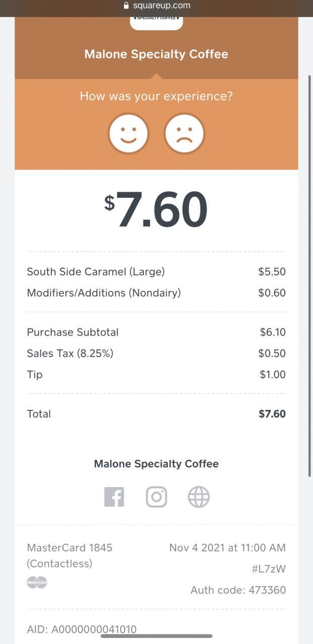Viewport: 313px width, 644px height.
Task: Tap the padlock icon in address bar
Action: (126, 6)
